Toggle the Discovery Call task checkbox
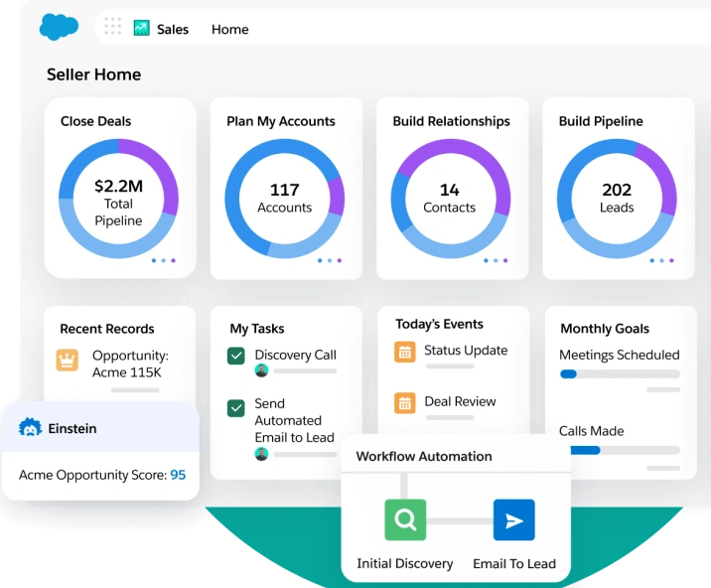Image resolution: width=711 pixels, height=588 pixels. point(235,357)
